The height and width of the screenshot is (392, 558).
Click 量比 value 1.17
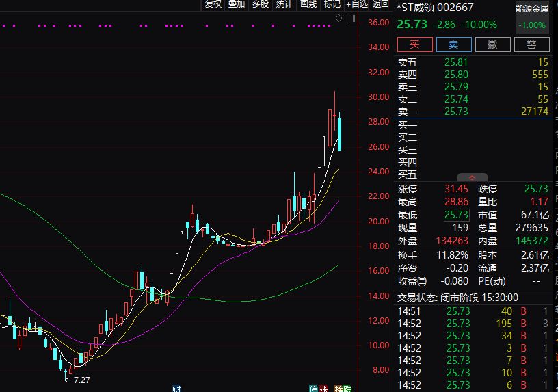tap(540, 202)
